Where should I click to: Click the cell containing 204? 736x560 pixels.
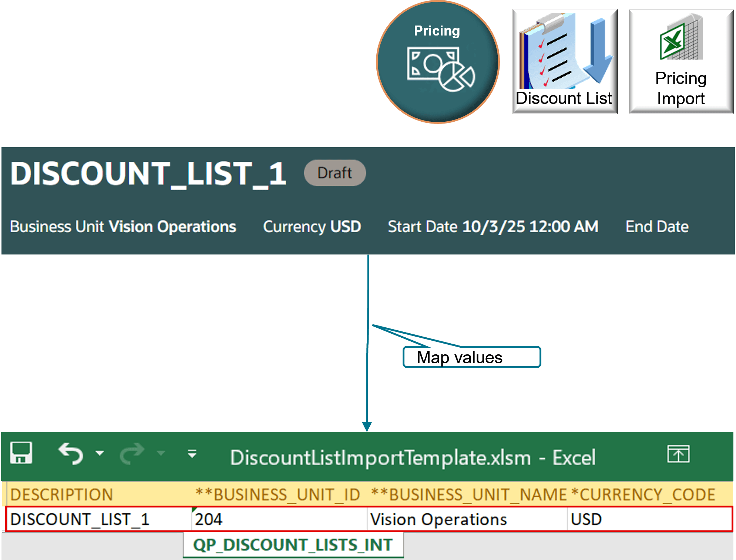208,520
